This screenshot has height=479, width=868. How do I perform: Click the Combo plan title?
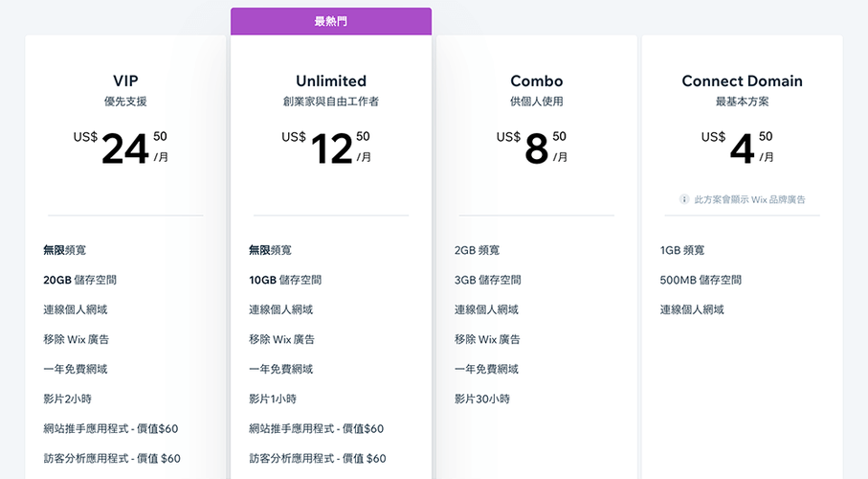click(x=537, y=80)
